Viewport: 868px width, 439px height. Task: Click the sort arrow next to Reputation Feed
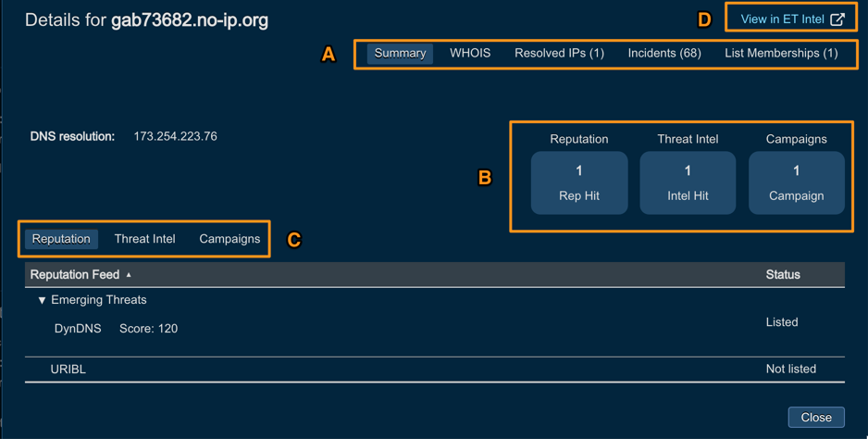(x=129, y=275)
